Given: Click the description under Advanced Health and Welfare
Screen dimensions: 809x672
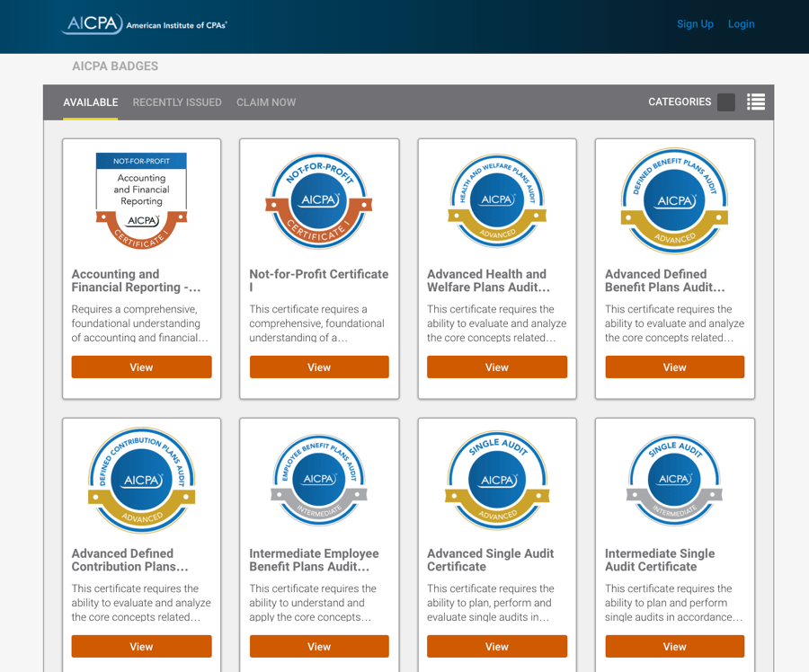Looking at the screenshot, I should pos(497,323).
